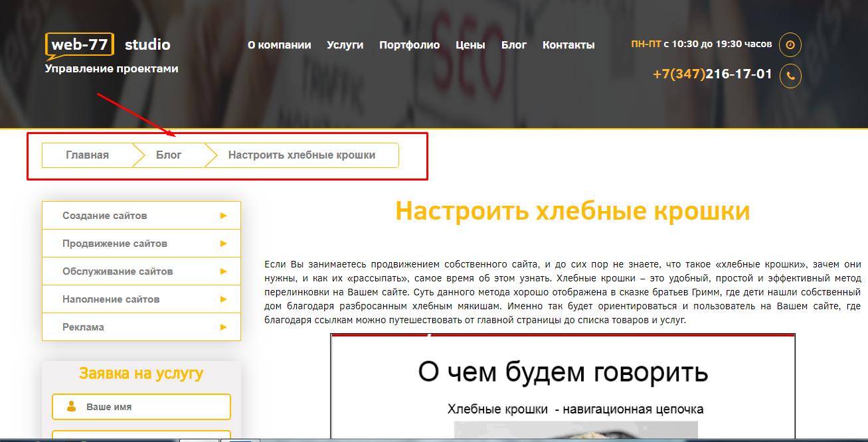
Task: Expand the Обслуживание сайтов arrow
Action: click(224, 271)
